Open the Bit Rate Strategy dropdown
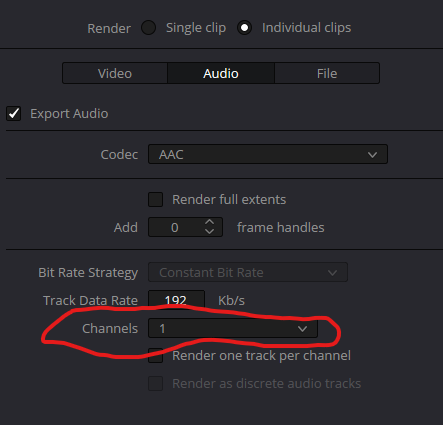The image size is (443, 425). click(248, 272)
